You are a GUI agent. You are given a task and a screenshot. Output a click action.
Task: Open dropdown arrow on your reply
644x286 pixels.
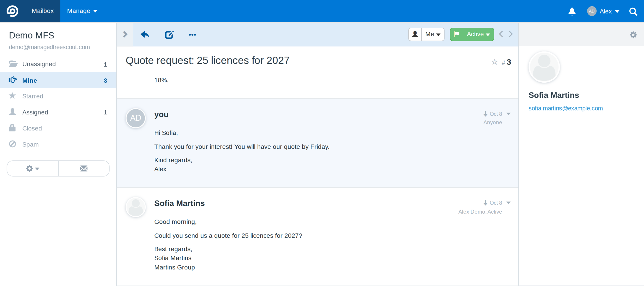coord(508,114)
